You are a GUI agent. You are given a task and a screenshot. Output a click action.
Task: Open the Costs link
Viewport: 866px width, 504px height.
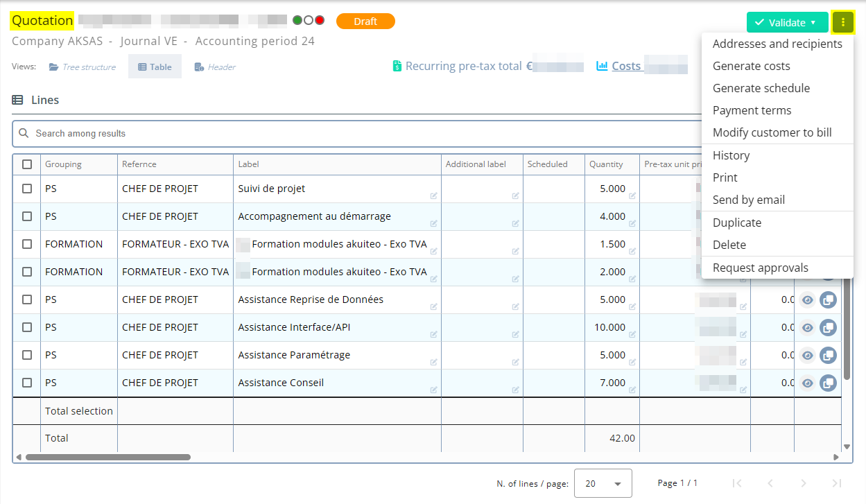pos(625,66)
